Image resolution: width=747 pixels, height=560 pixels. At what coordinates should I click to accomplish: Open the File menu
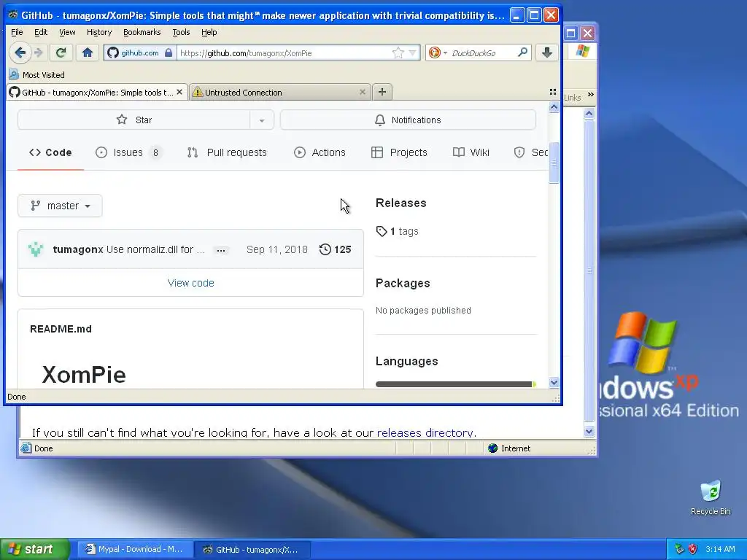tap(17, 32)
